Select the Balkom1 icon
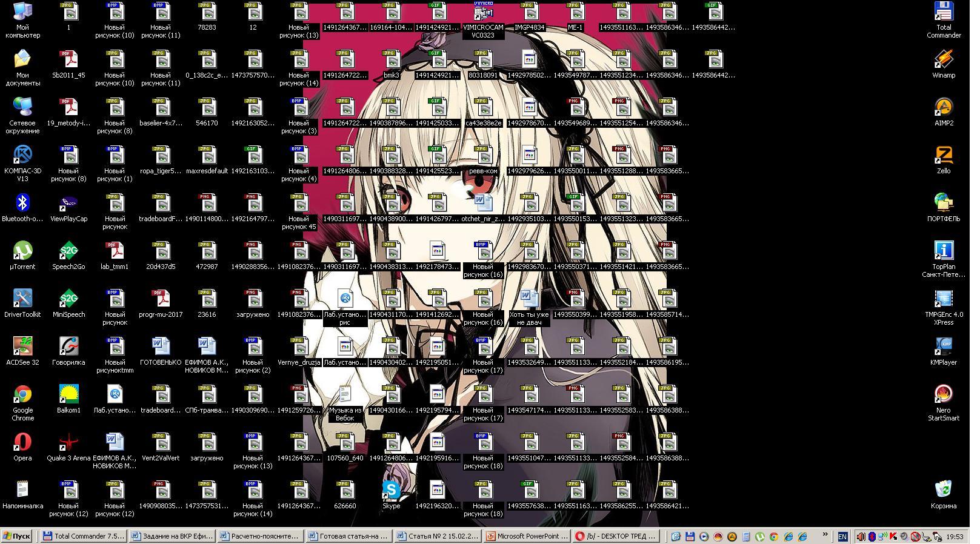The image size is (980, 544). pos(68,399)
